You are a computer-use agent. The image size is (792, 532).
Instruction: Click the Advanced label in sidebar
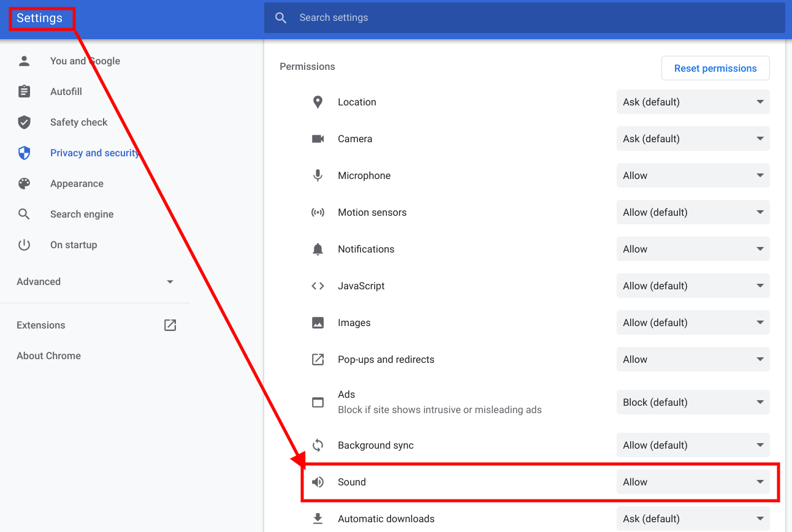click(x=39, y=282)
